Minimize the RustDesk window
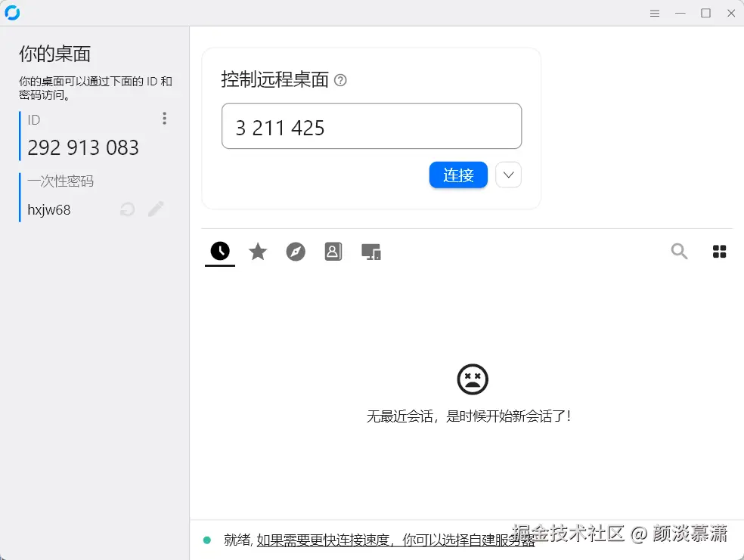This screenshot has height=560, width=744. coord(680,14)
